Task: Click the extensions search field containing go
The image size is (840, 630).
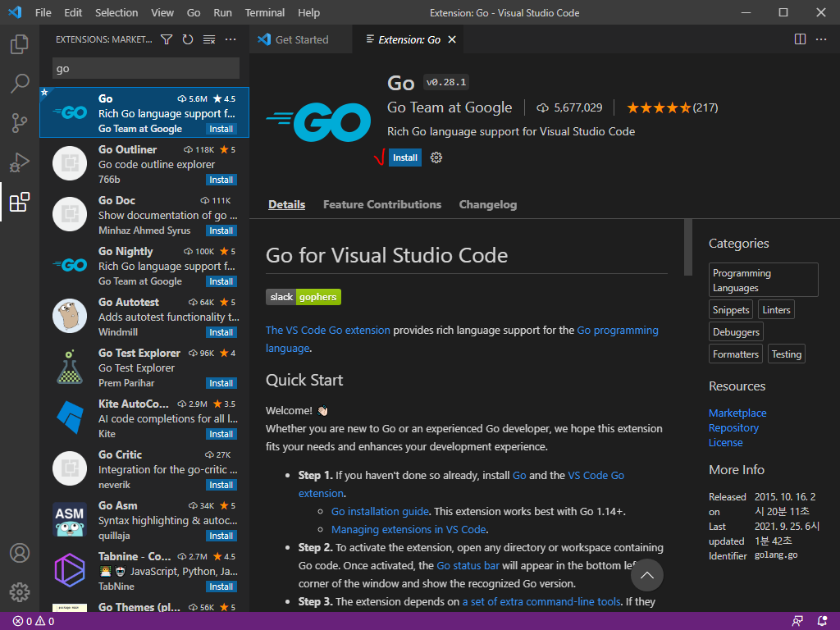Action: click(146, 69)
